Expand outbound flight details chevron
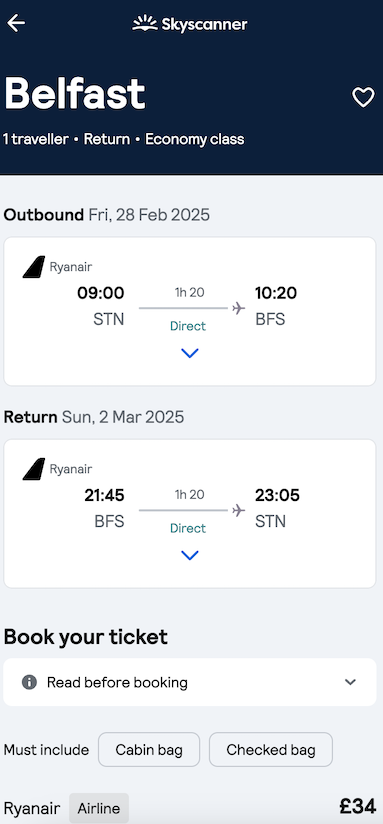 pyautogui.click(x=189, y=353)
